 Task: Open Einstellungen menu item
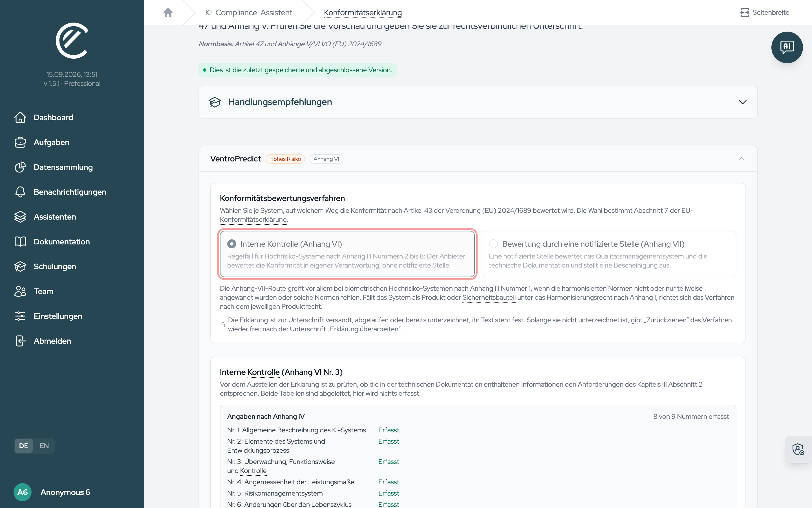click(x=58, y=316)
